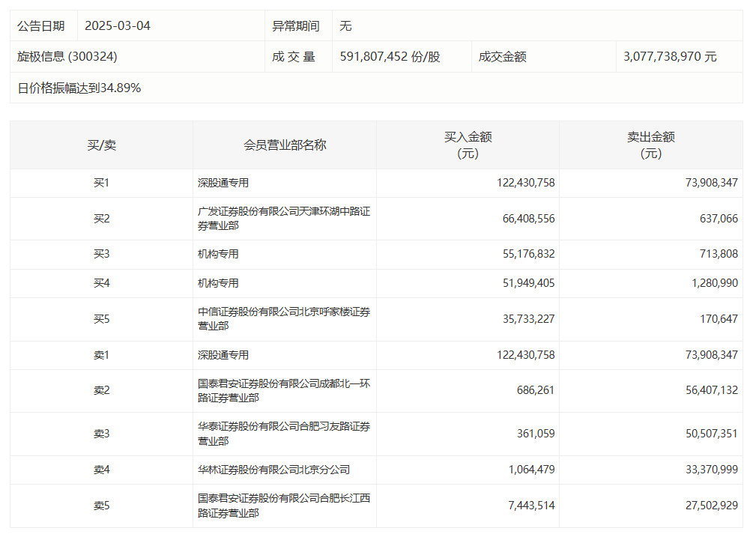Click buy amount 122,430,758 in 卖1 row
Viewport: 756px width, 543px height.
tap(526, 355)
